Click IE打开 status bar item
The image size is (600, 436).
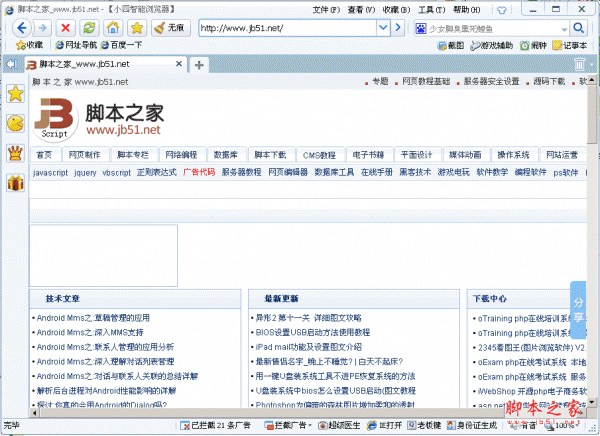384,425
